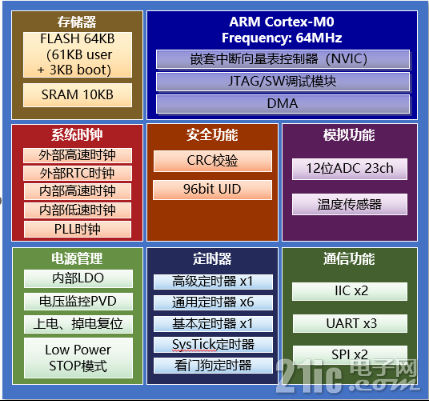Click the Frequency: 64MHz text
The width and height of the screenshot is (429, 401).
(282, 38)
